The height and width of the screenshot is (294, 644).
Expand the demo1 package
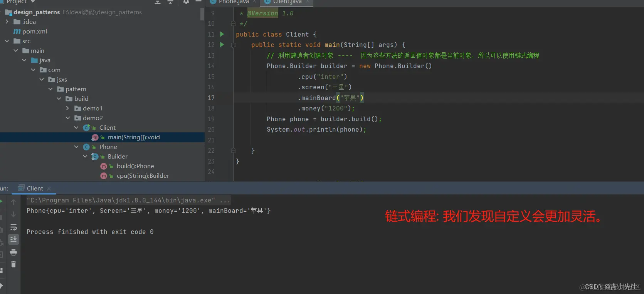coord(68,109)
